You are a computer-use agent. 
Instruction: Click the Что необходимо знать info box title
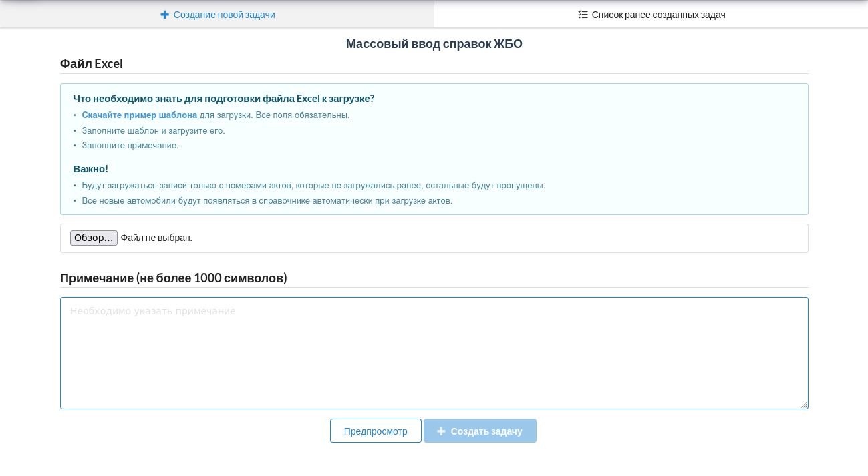(223, 99)
